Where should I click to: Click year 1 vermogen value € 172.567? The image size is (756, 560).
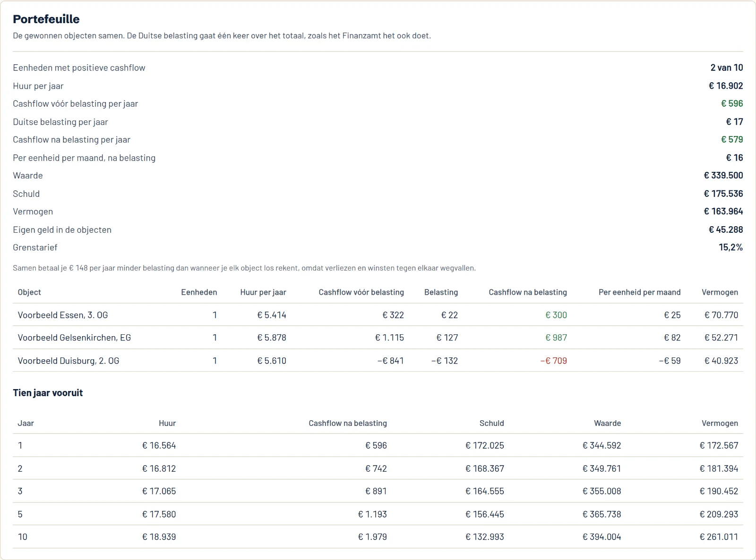pyautogui.click(x=719, y=445)
